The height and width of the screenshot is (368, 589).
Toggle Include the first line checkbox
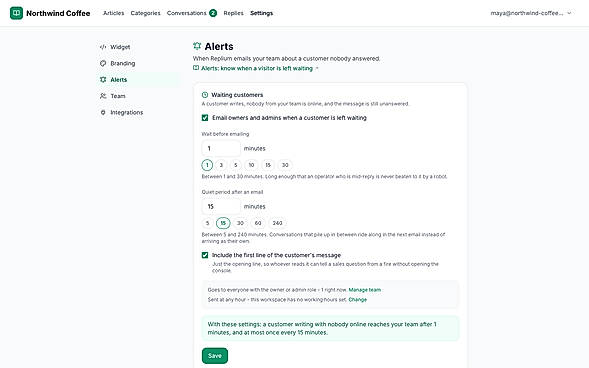pos(205,255)
